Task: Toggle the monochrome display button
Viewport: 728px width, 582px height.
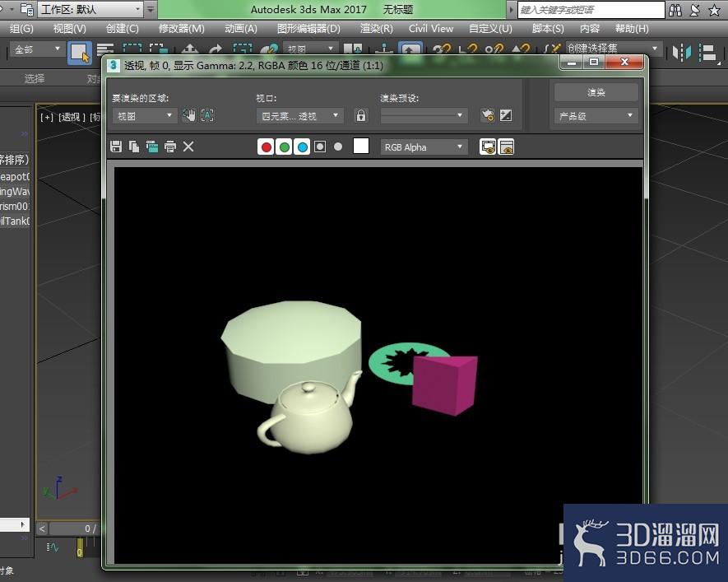Action: [x=338, y=147]
